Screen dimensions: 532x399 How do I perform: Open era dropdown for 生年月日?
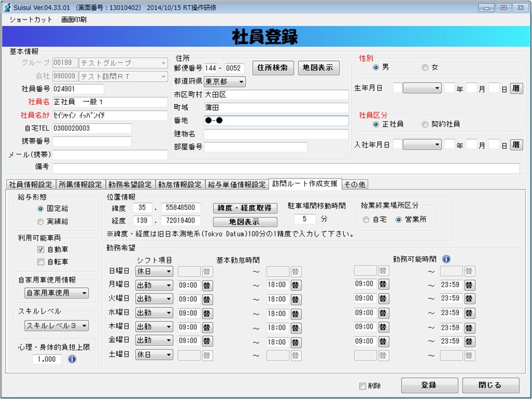(x=422, y=89)
